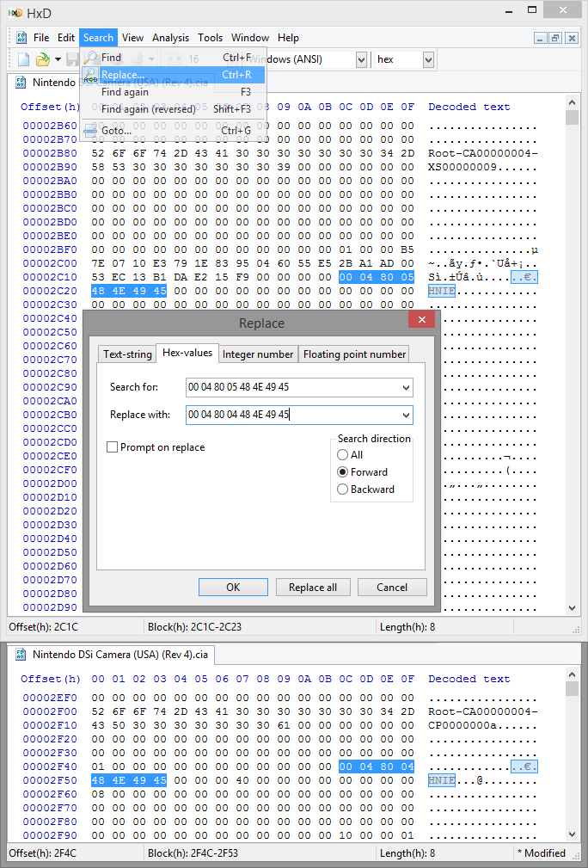Click upper pane 'Decoded text' column header
Viewport: 588px width, 868px height.
pyautogui.click(x=469, y=107)
